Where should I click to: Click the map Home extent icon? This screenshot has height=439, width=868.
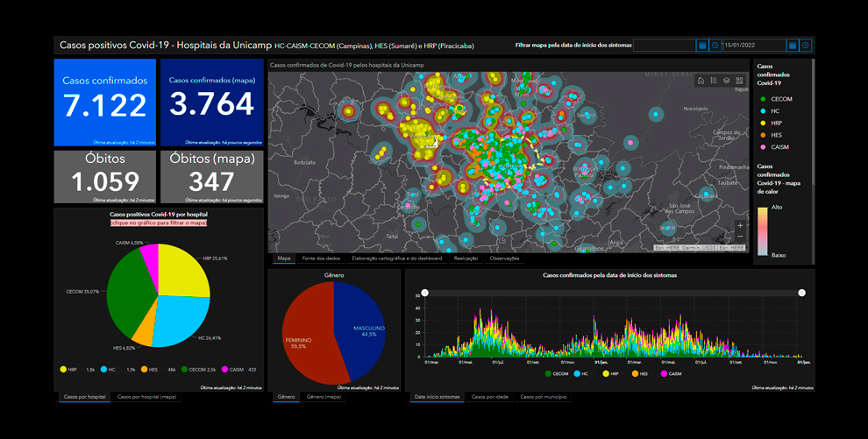[701, 81]
